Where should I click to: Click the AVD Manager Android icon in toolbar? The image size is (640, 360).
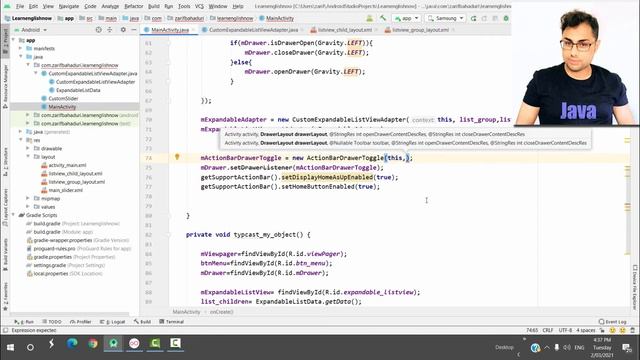tap(369, 18)
